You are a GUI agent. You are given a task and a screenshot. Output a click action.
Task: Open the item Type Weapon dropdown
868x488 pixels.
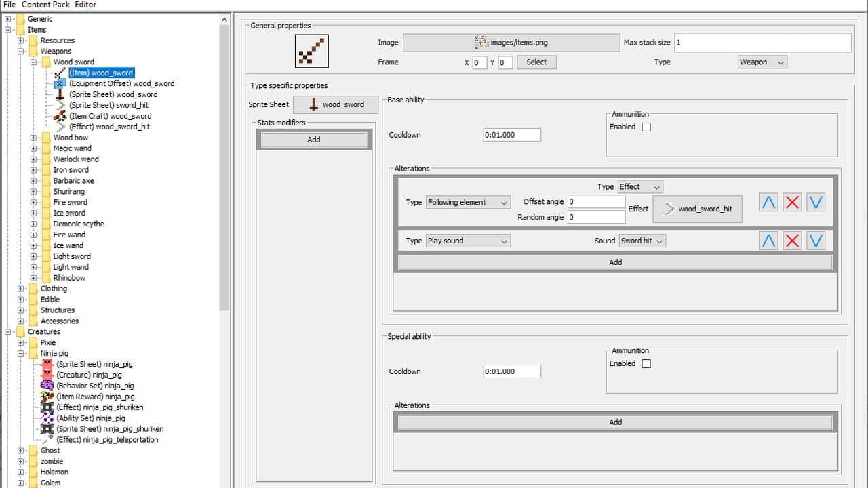(x=762, y=62)
